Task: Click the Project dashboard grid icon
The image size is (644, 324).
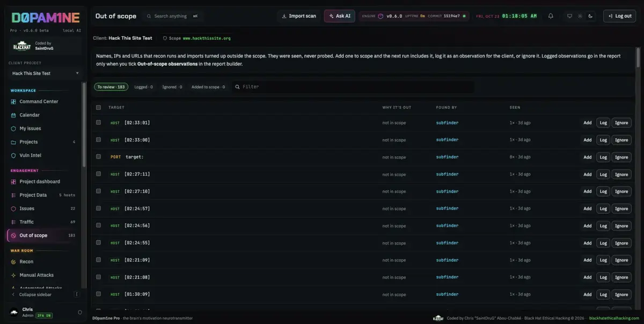Action: click(x=14, y=182)
